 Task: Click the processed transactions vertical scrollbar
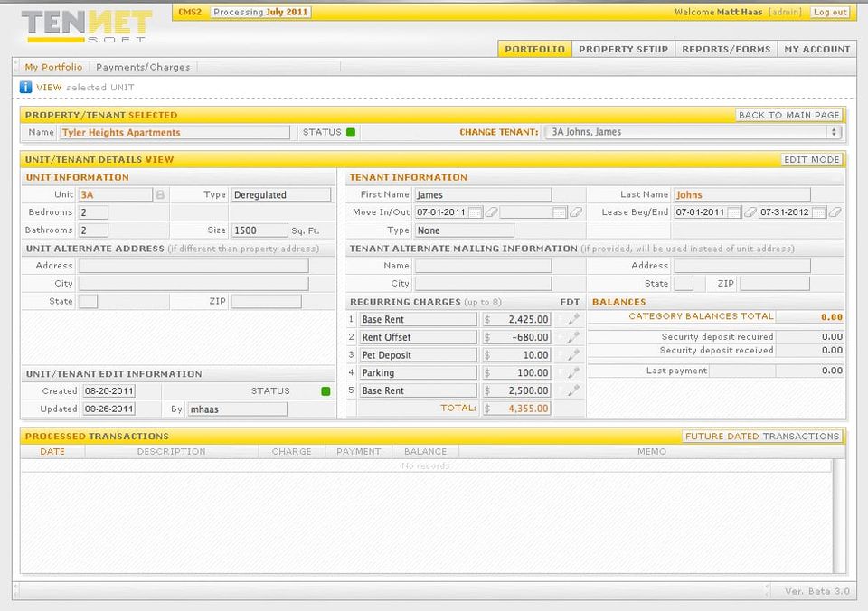pyautogui.click(x=838, y=515)
